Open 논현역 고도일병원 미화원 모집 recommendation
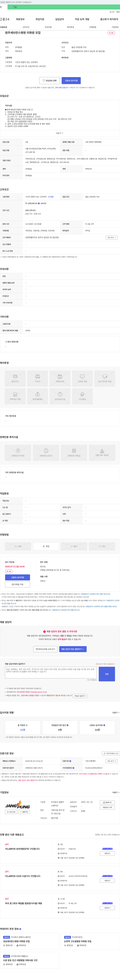The width and height of the screenshot is (120, 980). [x=78, y=941]
